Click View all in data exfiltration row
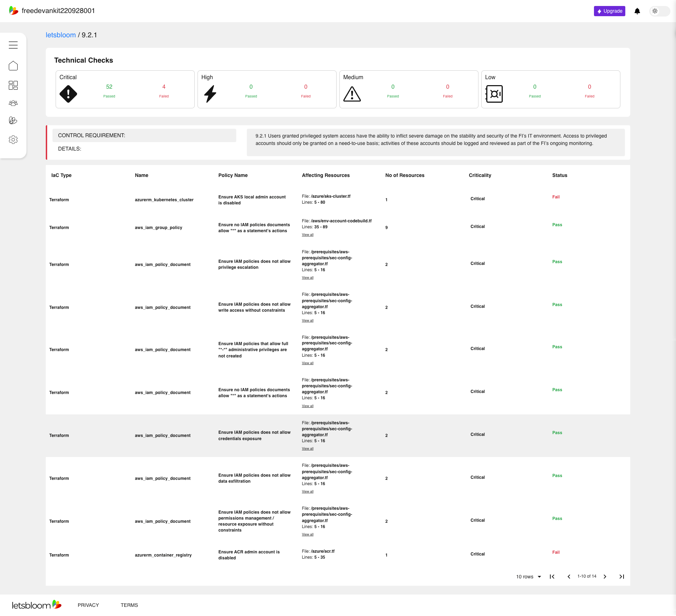The image size is (676, 616). point(307,491)
